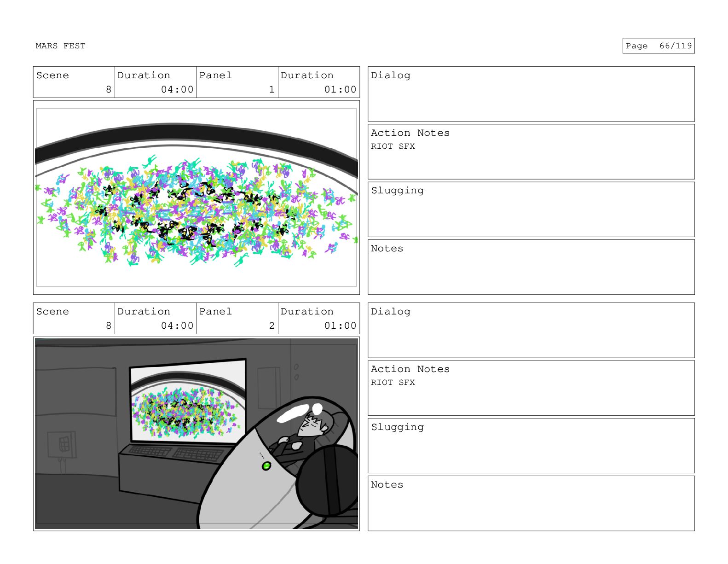This screenshot has width=728, height=564.
Task: Select panel 1 crowd riot thumbnail
Action: pos(196,198)
